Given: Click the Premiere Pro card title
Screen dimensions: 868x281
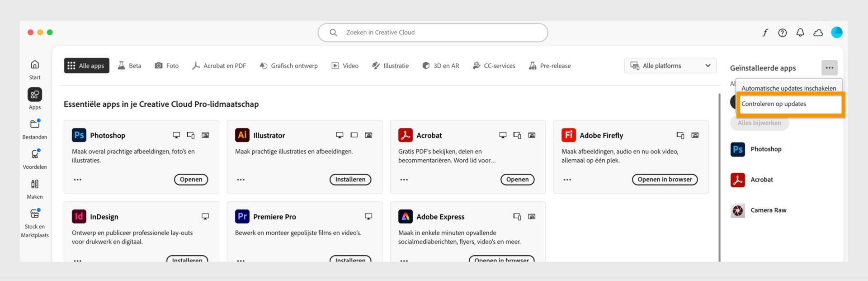Looking at the screenshot, I should tap(275, 217).
